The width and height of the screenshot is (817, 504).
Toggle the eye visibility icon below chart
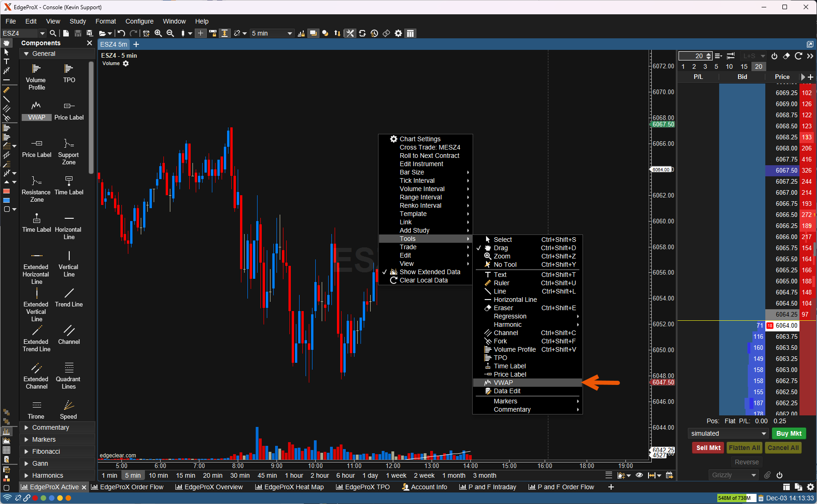point(639,475)
